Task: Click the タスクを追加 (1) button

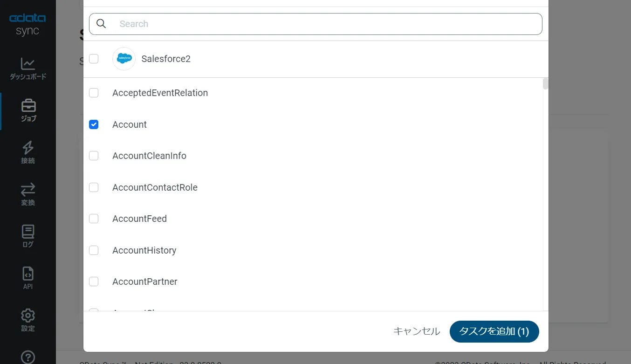Action: coord(494,331)
